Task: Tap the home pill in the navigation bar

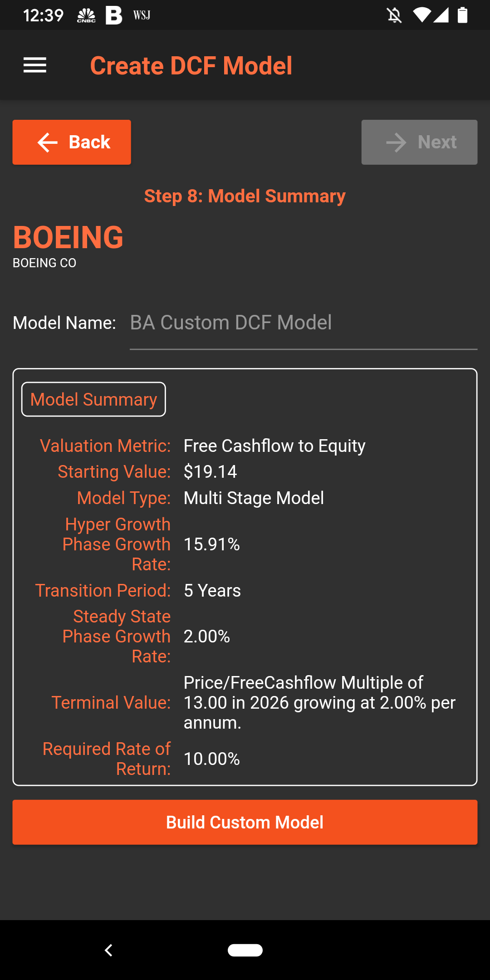Action: coord(245,950)
